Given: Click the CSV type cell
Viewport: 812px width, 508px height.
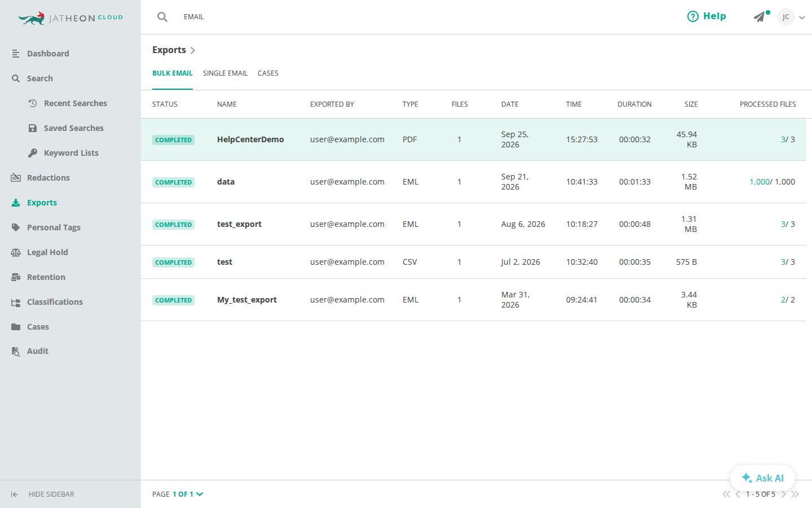Looking at the screenshot, I should point(410,262).
